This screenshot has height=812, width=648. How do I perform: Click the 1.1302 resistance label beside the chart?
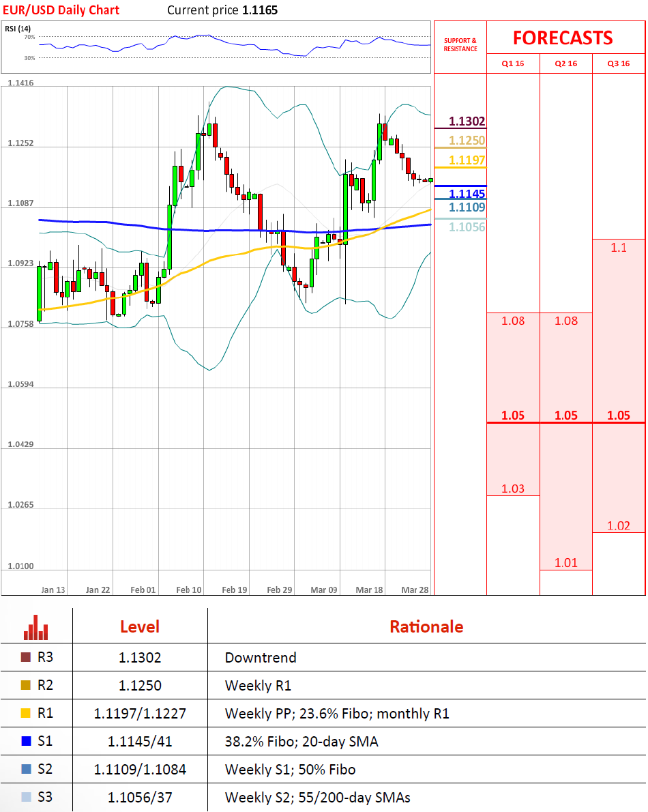(467, 122)
